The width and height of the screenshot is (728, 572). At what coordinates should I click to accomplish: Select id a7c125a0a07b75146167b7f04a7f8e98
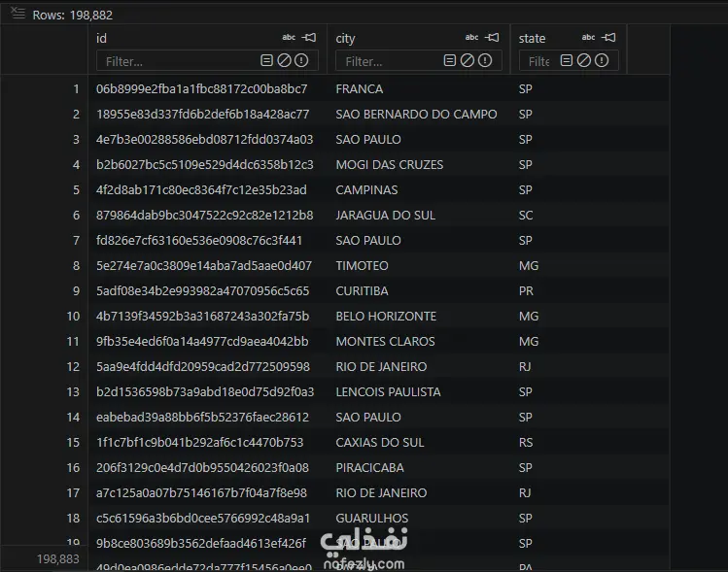click(x=201, y=493)
